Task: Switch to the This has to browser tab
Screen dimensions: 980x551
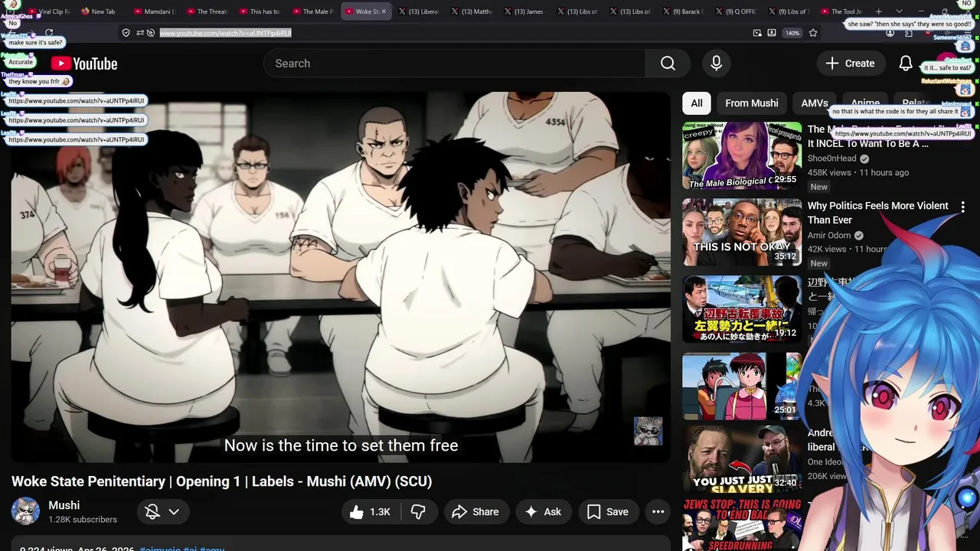Action: 260,11
